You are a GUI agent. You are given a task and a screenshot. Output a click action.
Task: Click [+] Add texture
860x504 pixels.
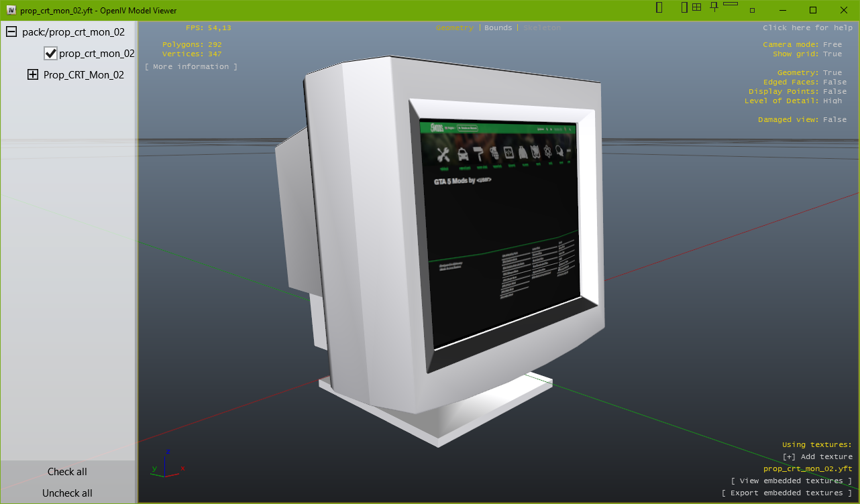click(817, 456)
